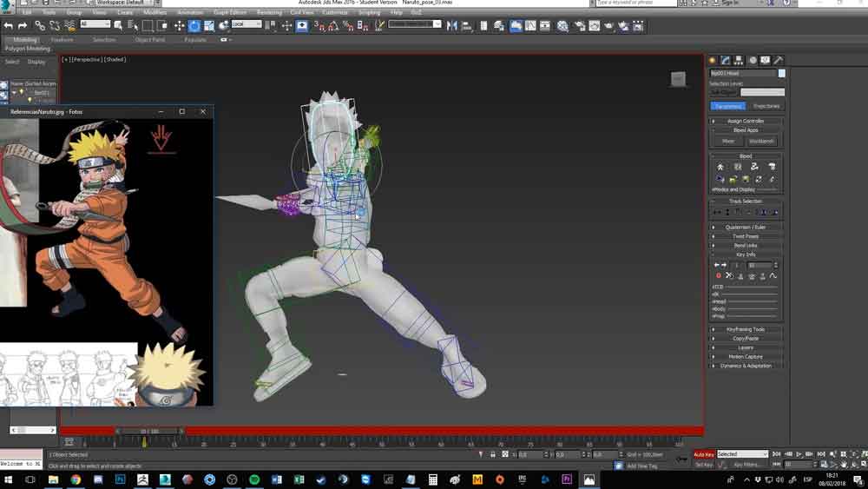Open Chrome from the Windows taskbar

[76, 479]
